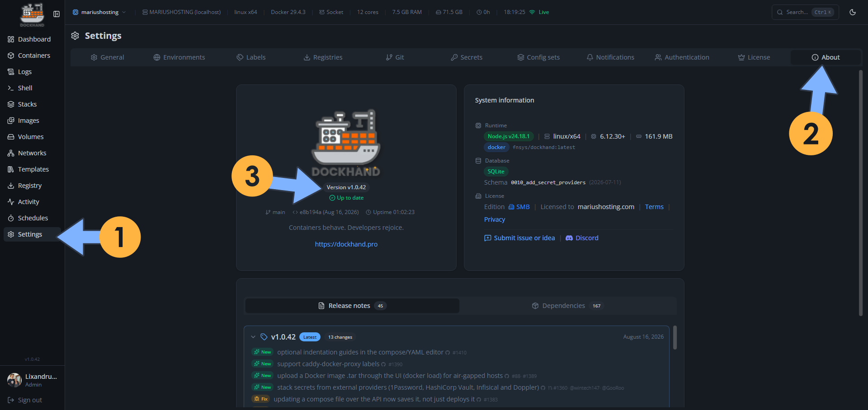Open the Authentication tab

click(x=682, y=57)
